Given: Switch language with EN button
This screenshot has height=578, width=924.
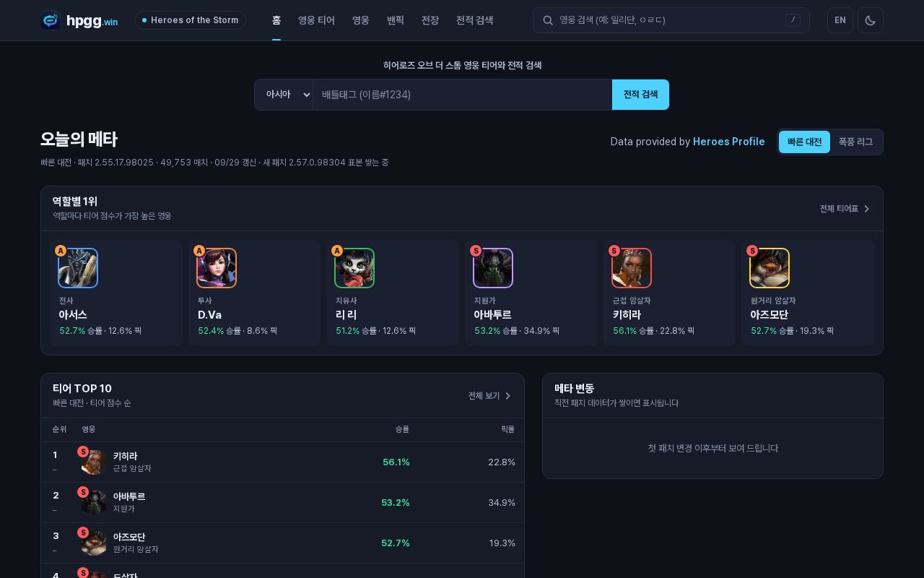Looking at the screenshot, I should point(840,20).
